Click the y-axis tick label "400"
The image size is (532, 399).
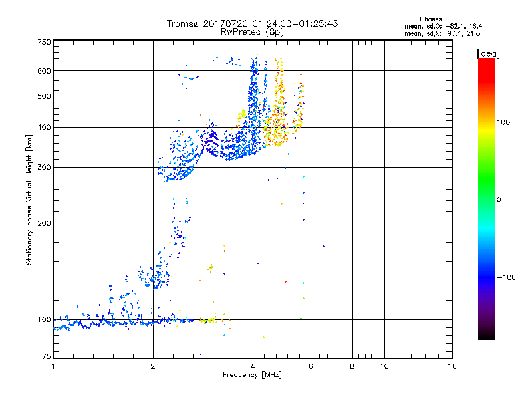click(44, 127)
